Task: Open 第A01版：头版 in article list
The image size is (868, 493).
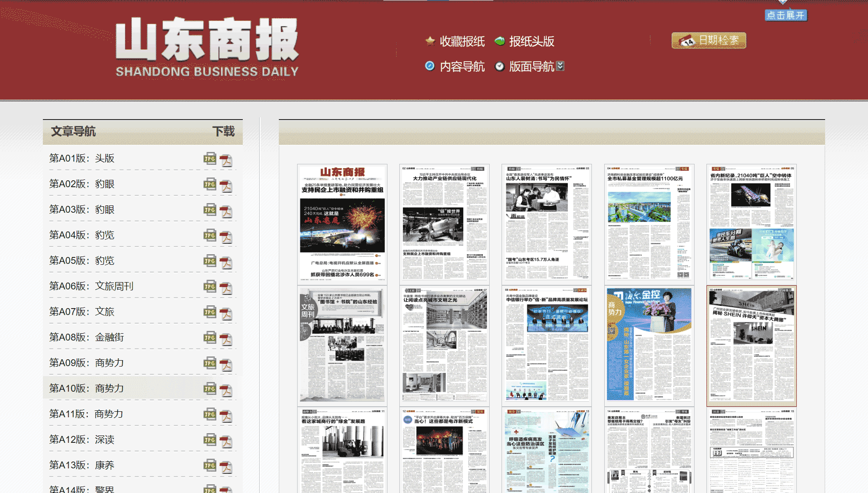Action: (x=82, y=158)
